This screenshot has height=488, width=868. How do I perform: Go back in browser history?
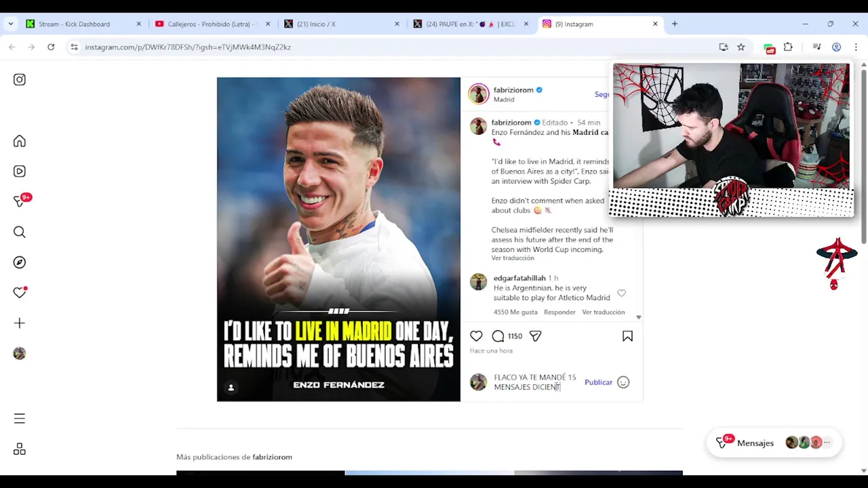12,47
